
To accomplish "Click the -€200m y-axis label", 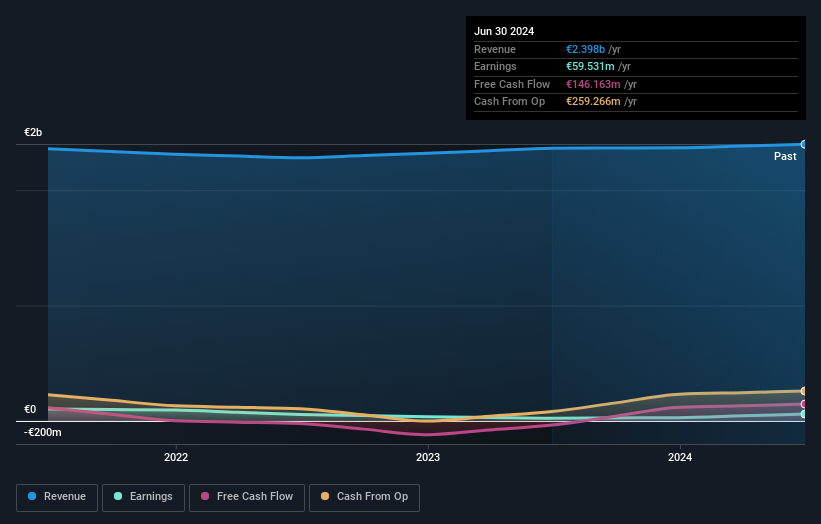I will click(43, 432).
